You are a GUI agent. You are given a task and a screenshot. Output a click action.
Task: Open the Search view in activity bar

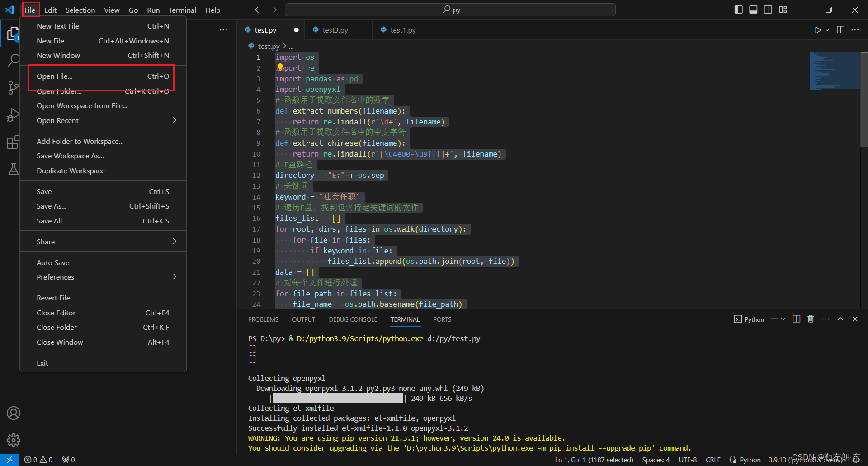click(x=13, y=60)
